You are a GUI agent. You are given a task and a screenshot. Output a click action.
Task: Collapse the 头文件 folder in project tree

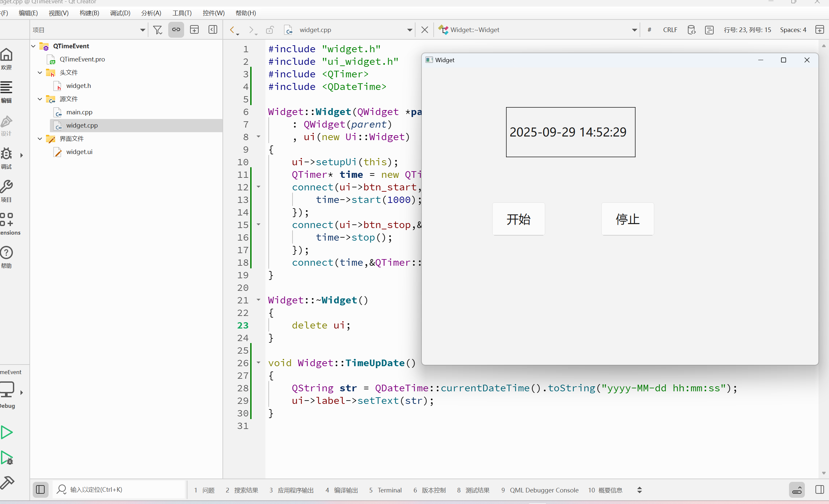pyautogui.click(x=40, y=72)
